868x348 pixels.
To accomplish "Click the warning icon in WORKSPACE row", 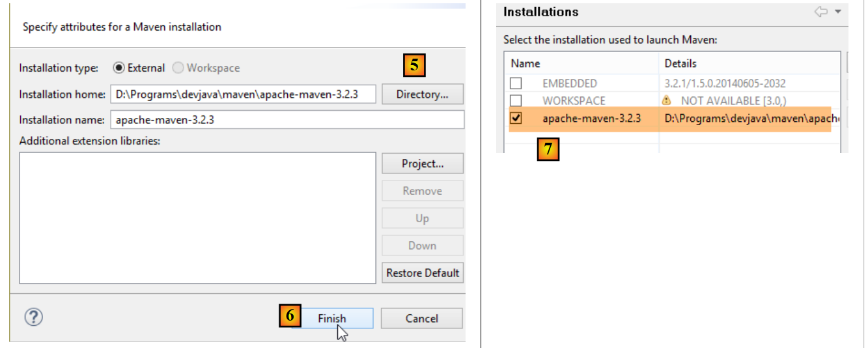I will [x=666, y=100].
